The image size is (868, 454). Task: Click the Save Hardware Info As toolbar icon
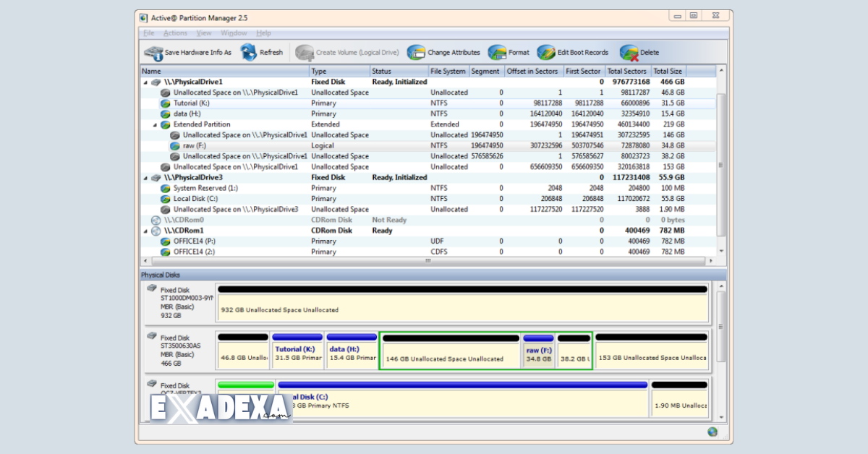tap(153, 52)
